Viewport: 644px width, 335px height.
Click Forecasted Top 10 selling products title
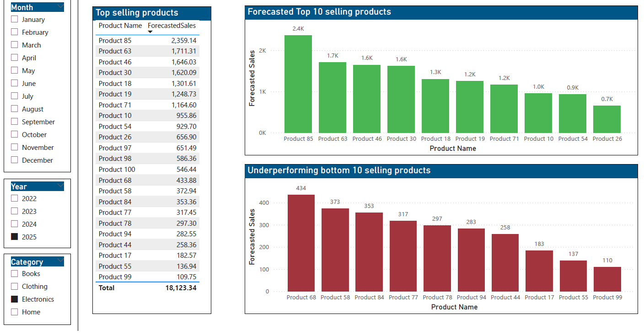(319, 12)
